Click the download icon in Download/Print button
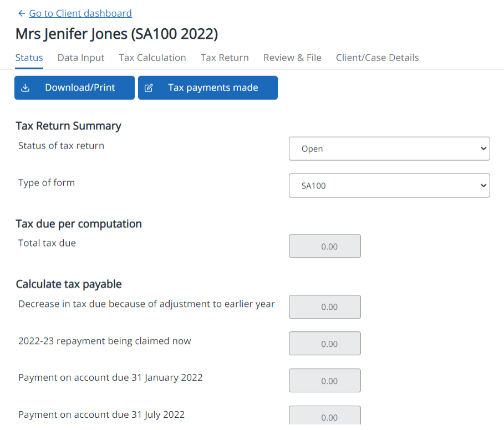504x430 pixels. coord(25,88)
